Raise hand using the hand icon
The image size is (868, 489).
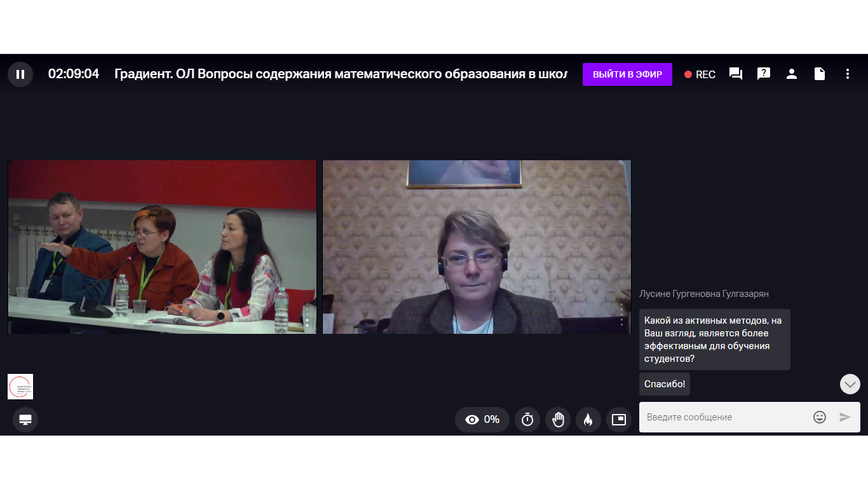click(x=558, y=420)
